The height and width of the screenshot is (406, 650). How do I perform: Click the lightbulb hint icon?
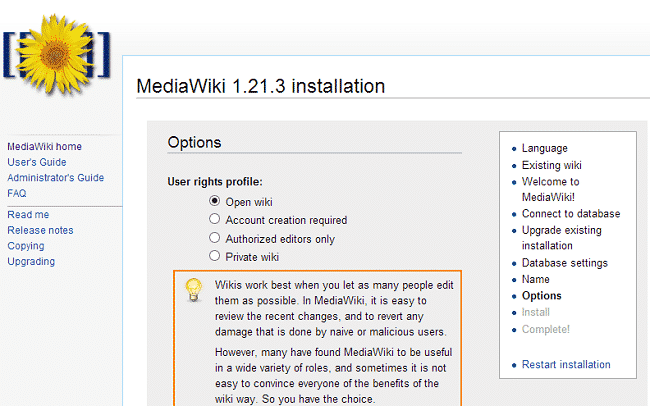[x=194, y=290]
